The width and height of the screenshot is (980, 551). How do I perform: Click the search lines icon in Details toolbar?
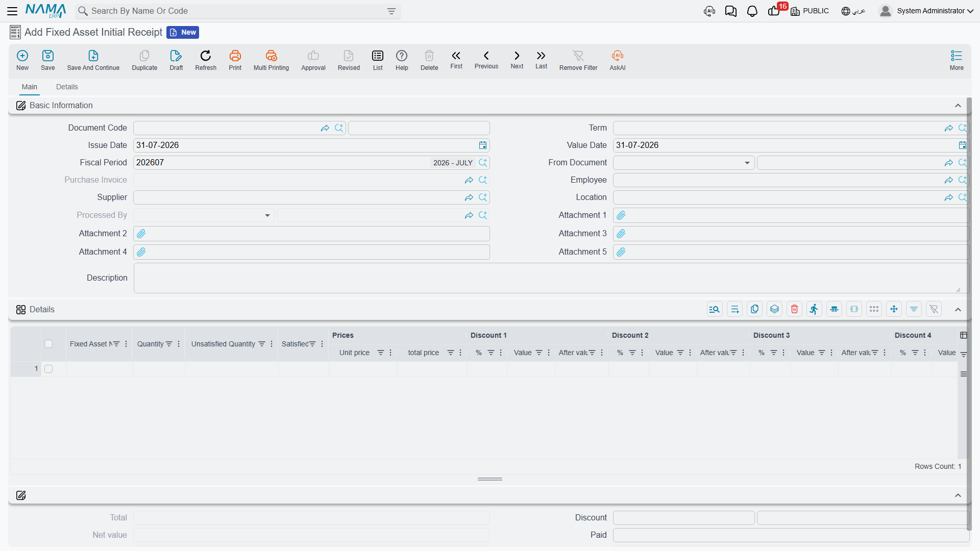click(x=715, y=309)
